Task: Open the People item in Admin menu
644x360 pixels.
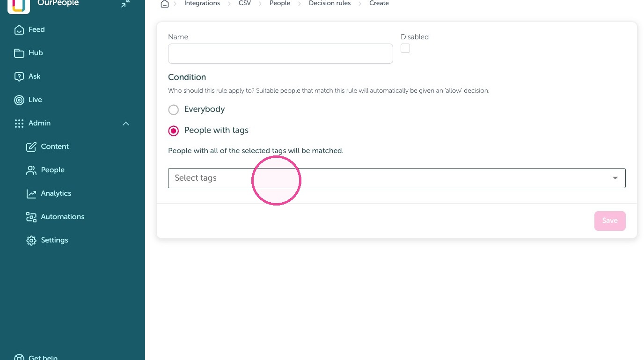Action: [x=52, y=170]
